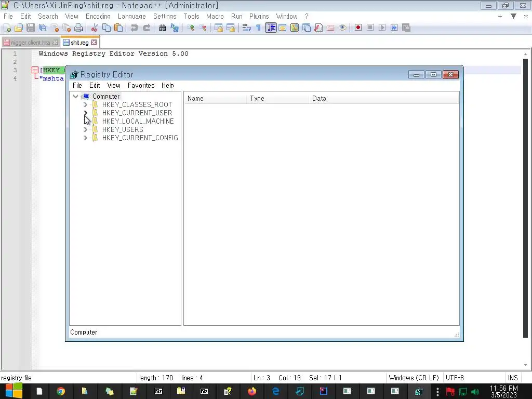Click the Redo arrow icon
This screenshot has width=532, height=399.
coord(147,28)
